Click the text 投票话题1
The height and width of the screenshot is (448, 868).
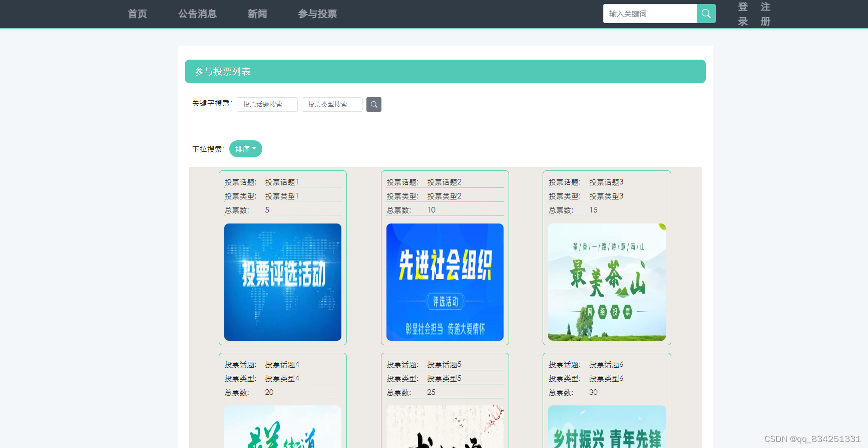282,182
